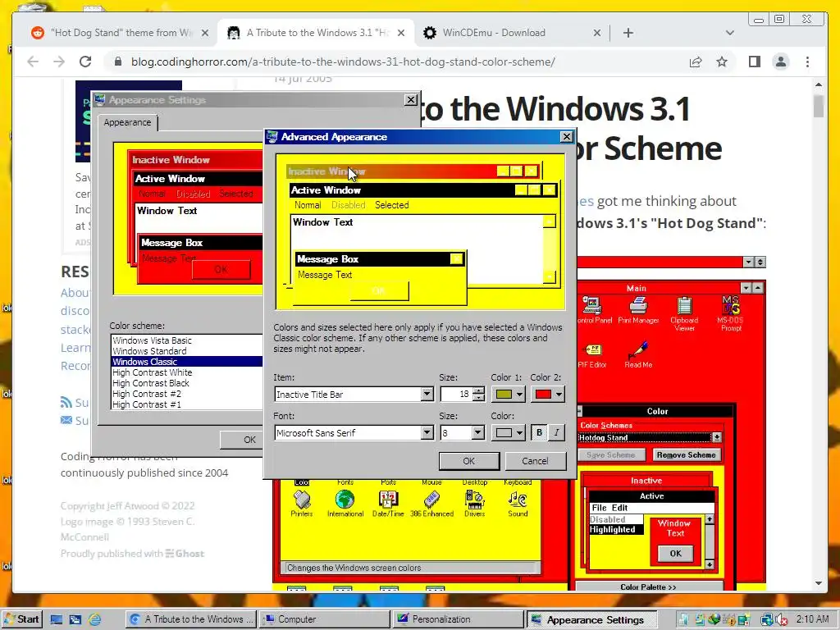Click the Read Me icon in Main group
840x630 pixels.
(638, 354)
